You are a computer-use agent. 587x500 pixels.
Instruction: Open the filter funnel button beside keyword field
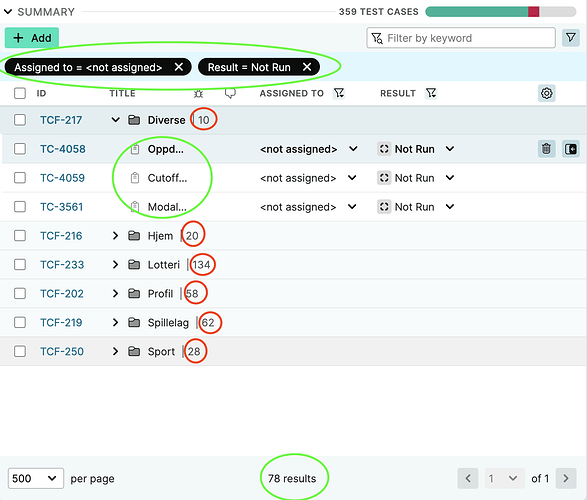click(571, 38)
